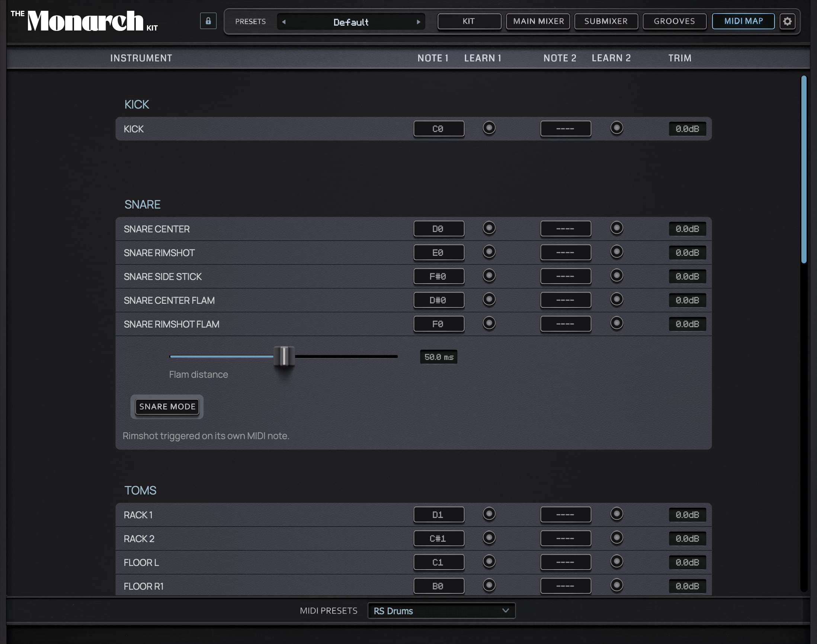Open SNARE RIMSHOT Note 1 field E0
The height and width of the screenshot is (644, 817).
point(439,252)
